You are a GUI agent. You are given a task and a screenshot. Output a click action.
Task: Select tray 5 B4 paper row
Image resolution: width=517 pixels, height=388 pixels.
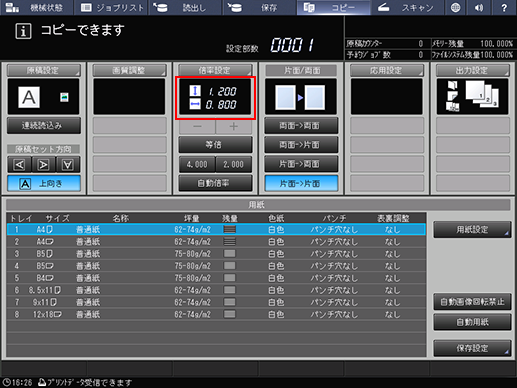pyautogui.click(x=216, y=278)
